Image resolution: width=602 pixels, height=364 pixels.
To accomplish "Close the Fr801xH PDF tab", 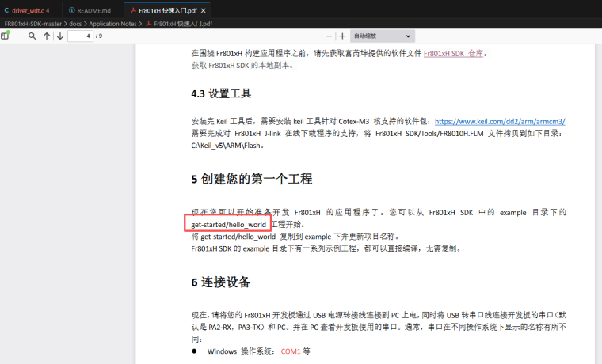I will tap(204, 11).
